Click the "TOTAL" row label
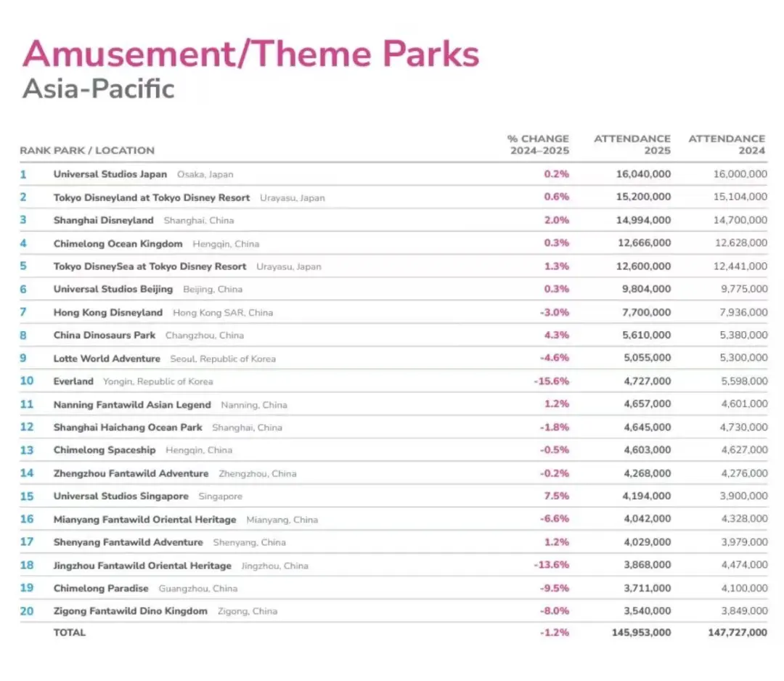This screenshot has height=681, width=784. click(x=70, y=632)
